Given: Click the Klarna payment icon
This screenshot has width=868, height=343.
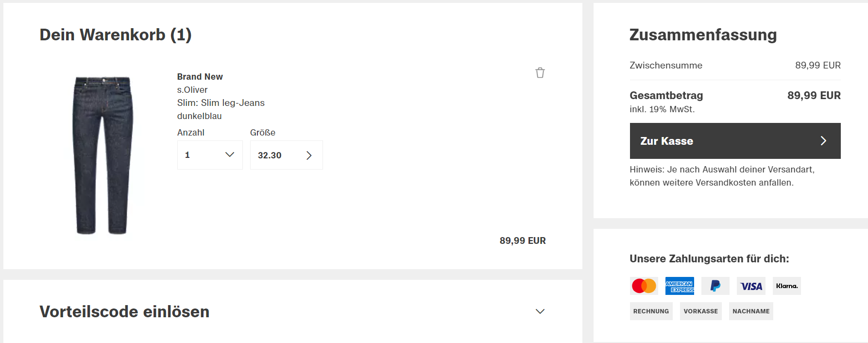Looking at the screenshot, I should coord(787,286).
